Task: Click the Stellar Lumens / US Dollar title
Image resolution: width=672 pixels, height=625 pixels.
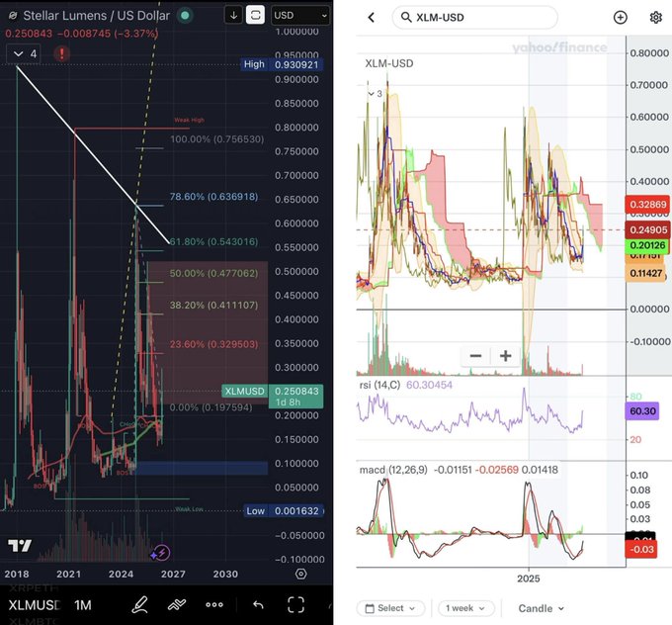Action: (x=96, y=16)
